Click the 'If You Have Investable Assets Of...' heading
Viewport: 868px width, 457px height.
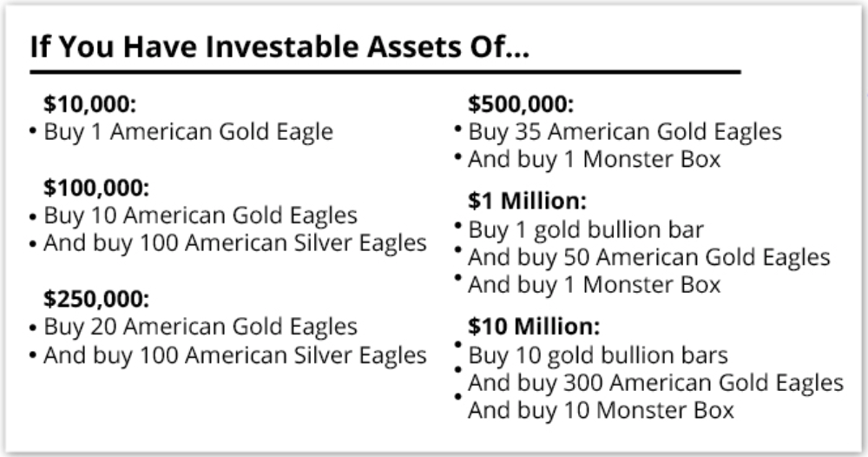click(279, 47)
